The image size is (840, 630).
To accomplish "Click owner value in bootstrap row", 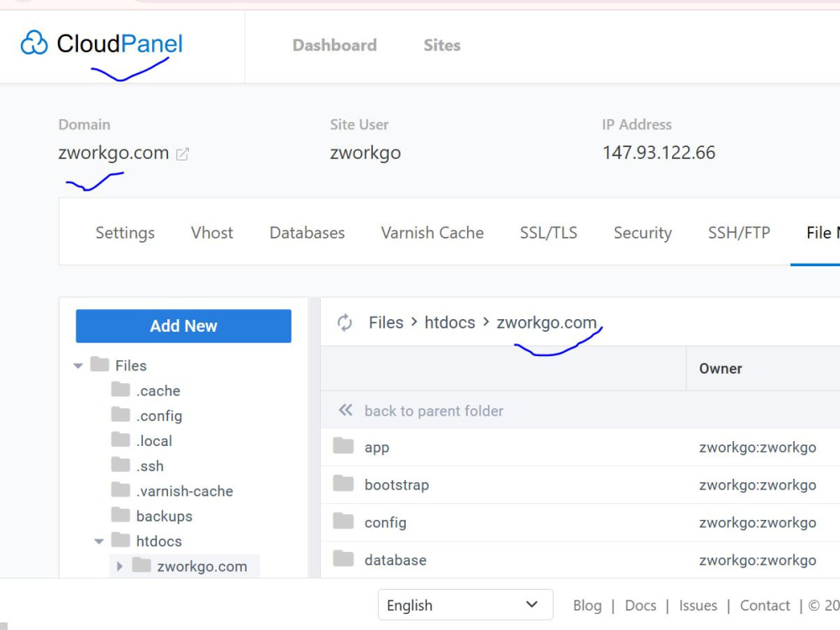I will 758,485.
